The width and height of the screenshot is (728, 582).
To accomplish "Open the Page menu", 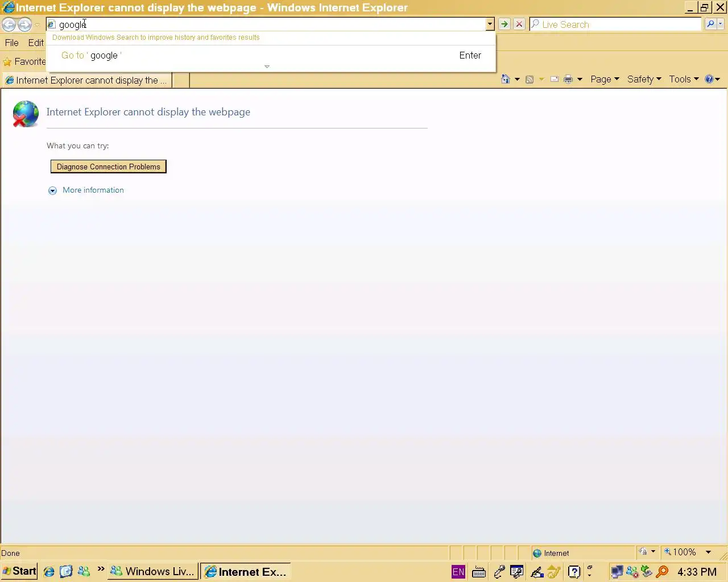I will 605,79.
